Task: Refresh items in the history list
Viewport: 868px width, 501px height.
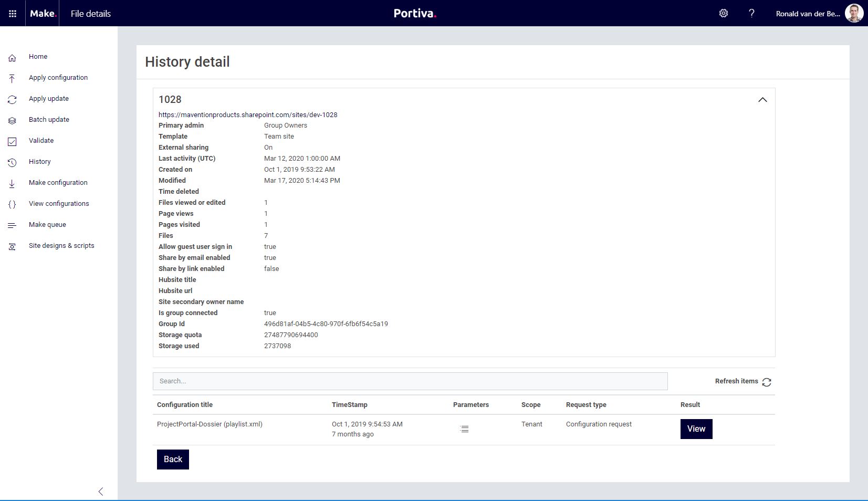Action: (766, 382)
